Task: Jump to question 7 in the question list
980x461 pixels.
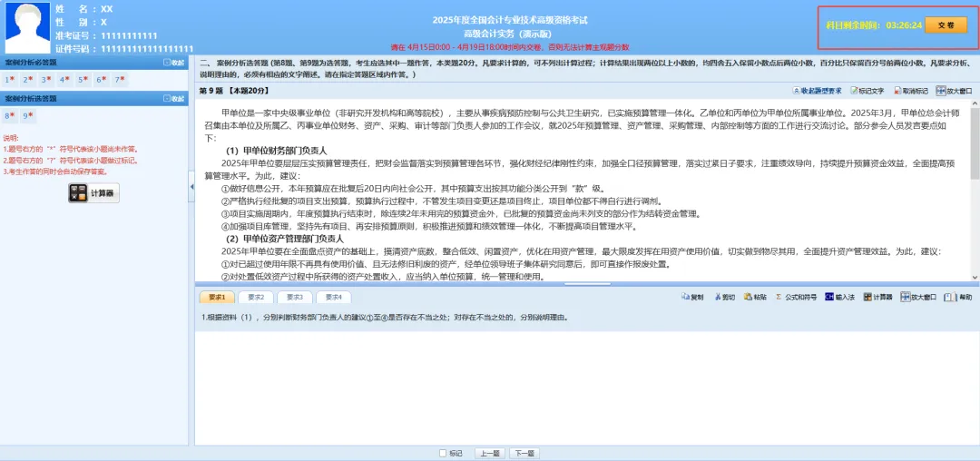Action: [x=119, y=79]
